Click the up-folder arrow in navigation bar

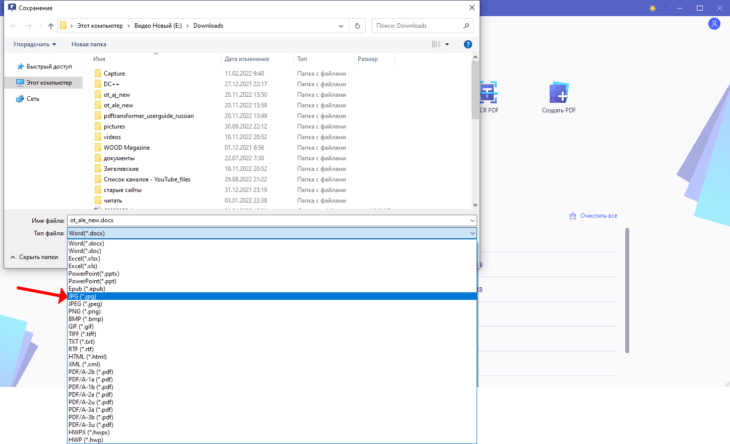[50, 25]
